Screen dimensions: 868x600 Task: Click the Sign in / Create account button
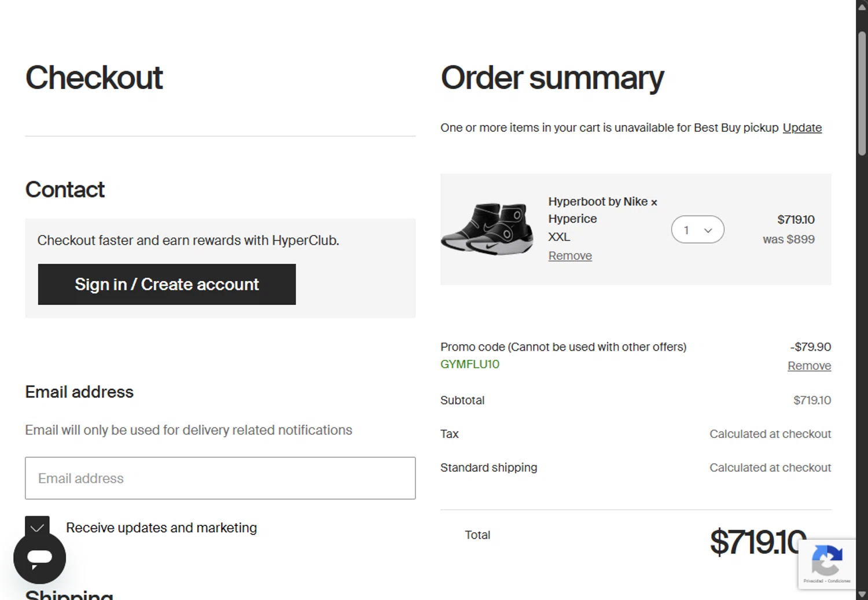[x=167, y=284]
